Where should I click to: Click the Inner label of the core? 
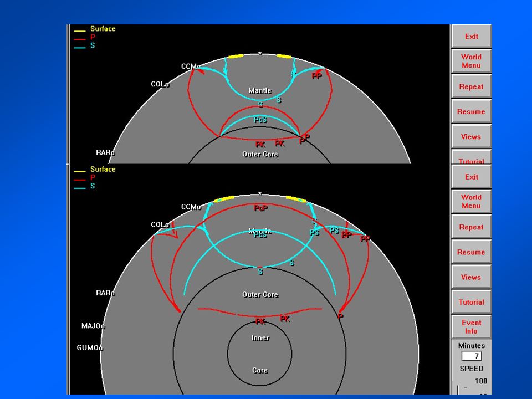click(260, 338)
